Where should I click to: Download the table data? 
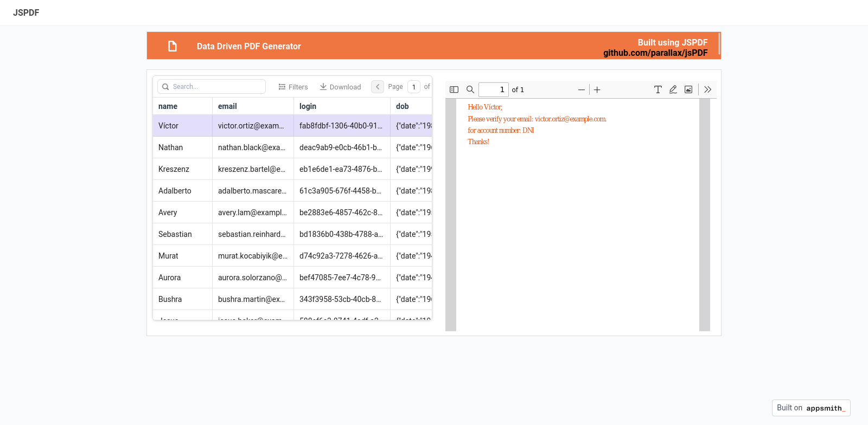[x=340, y=87]
